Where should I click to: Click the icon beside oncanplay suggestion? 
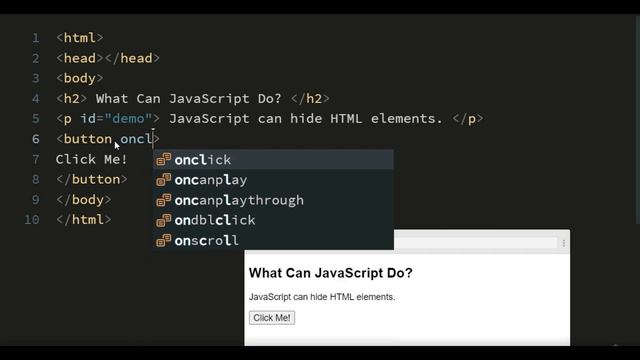(163, 180)
